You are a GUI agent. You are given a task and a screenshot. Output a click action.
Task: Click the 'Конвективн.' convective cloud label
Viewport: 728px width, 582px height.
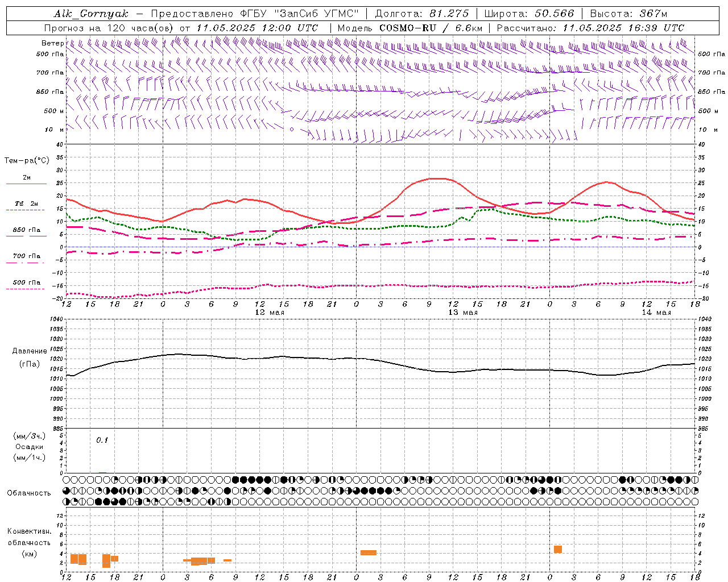coord(29,531)
